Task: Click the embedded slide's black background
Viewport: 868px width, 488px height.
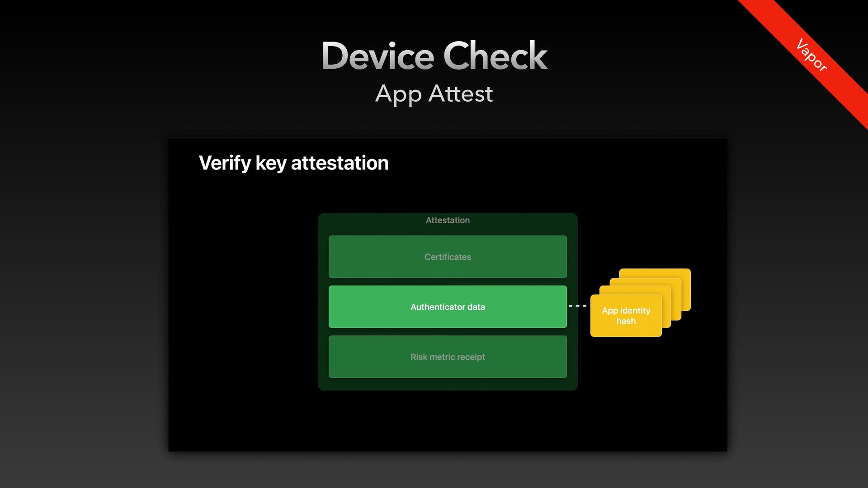Action: click(244, 316)
